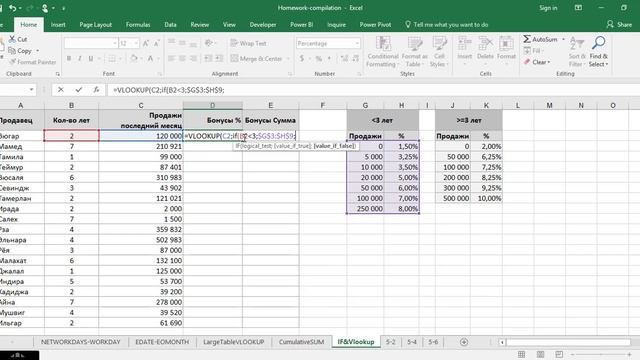Open Sort & Filter menu
Screen dimensions: 640x360
tap(577, 52)
